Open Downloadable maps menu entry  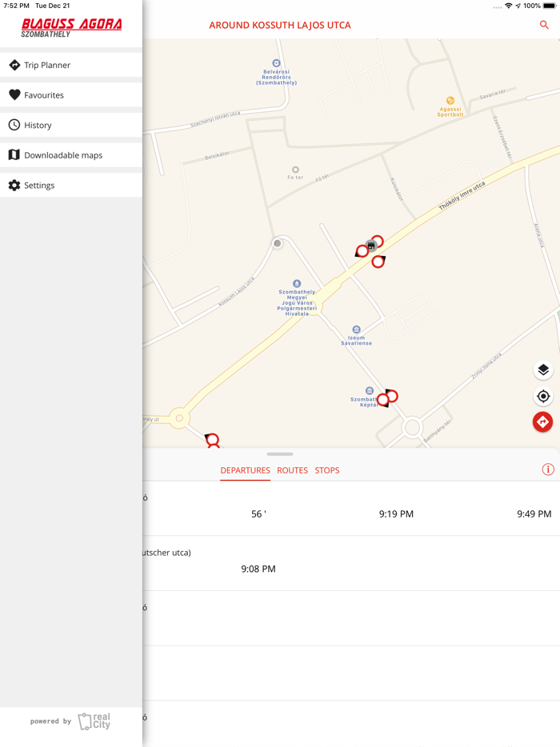(71, 155)
